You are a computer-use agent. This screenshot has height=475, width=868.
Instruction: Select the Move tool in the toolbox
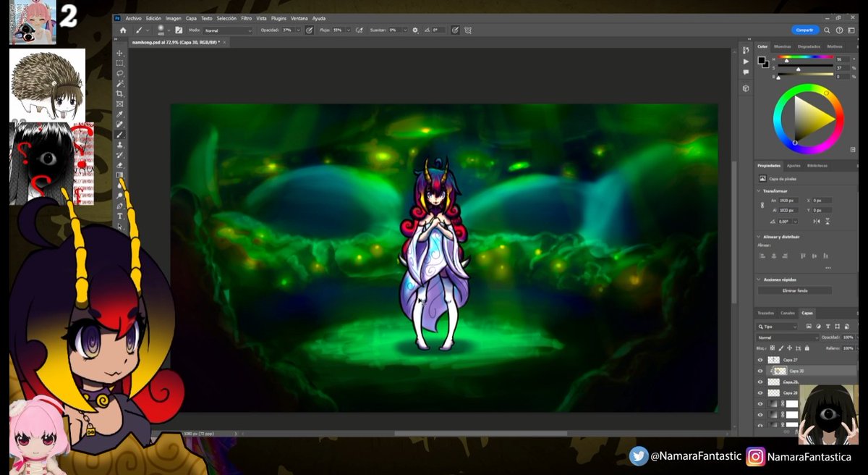[119, 53]
